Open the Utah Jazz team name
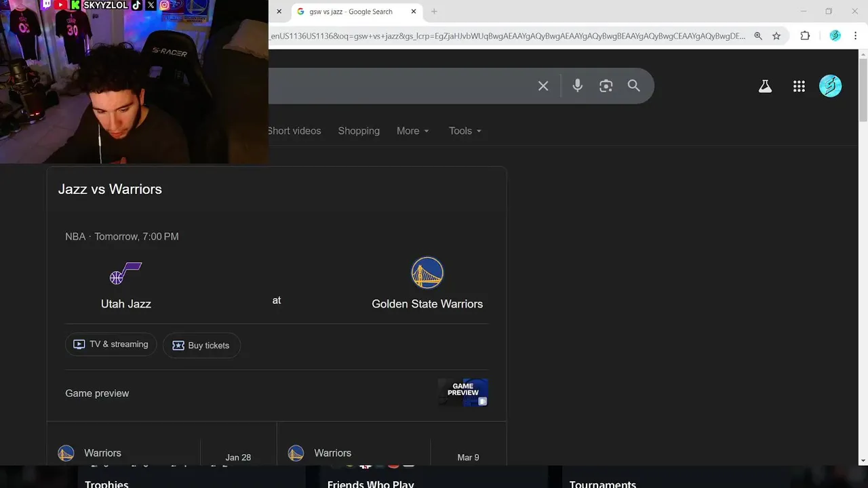 [x=126, y=304]
